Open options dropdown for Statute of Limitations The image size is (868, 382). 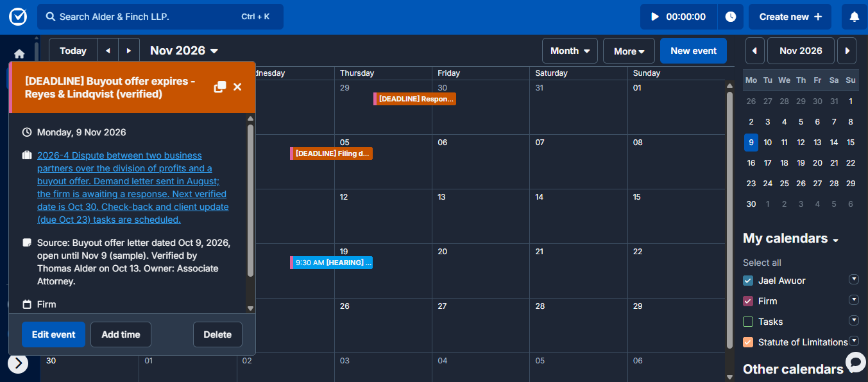click(854, 341)
